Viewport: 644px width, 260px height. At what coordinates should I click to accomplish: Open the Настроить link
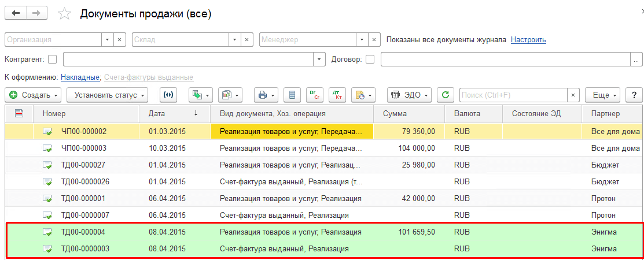528,40
